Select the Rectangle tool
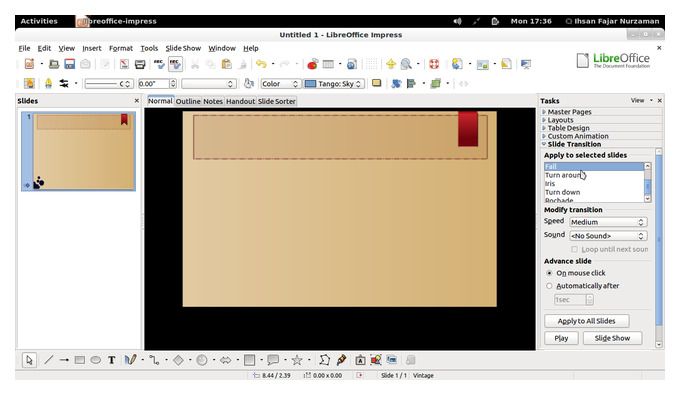Image resolution: width=680 pixels, height=395 pixels. 80,360
